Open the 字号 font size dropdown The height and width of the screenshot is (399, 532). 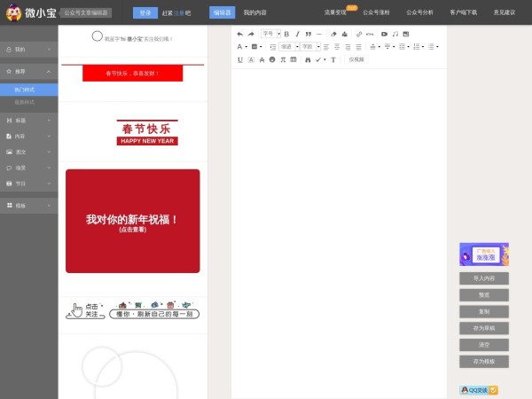[x=270, y=34]
